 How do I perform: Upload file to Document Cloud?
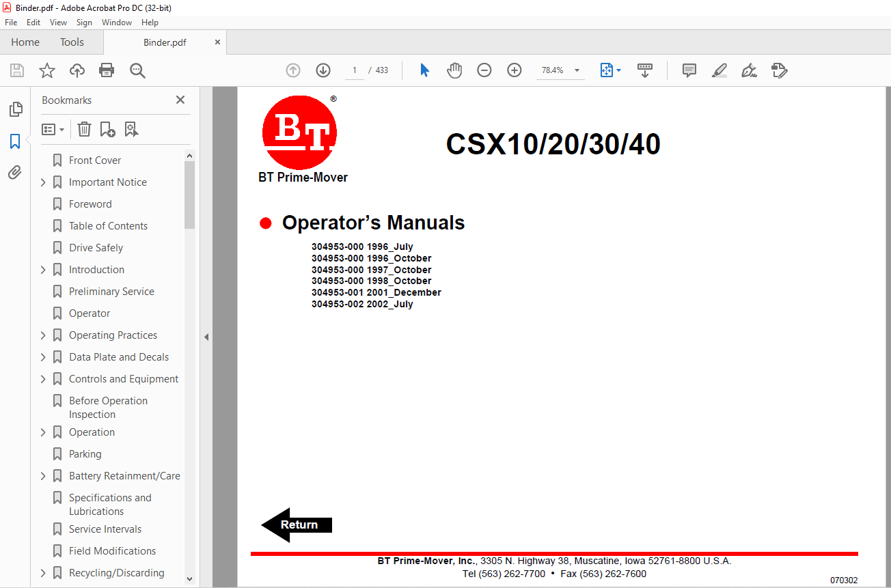click(x=77, y=70)
